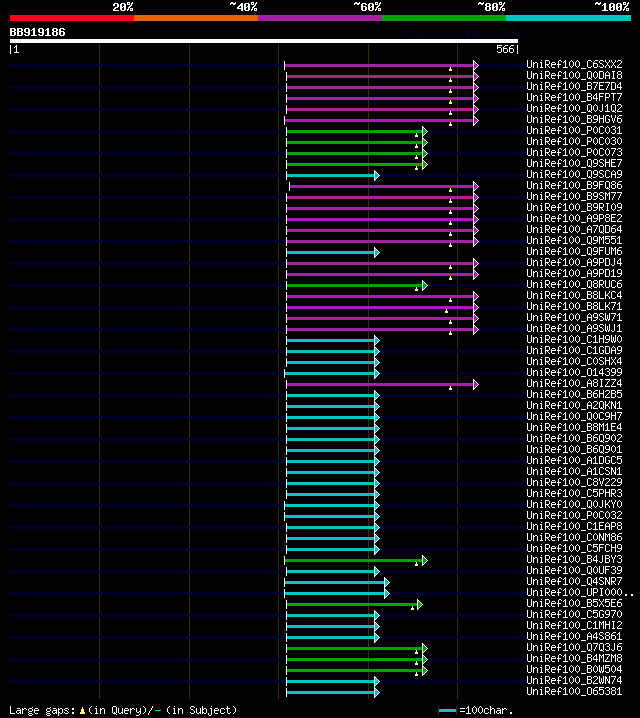Screen dimensions: 640x718
Task: Select the UniRef100_B8LK71 label
Action: click(574, 306)
